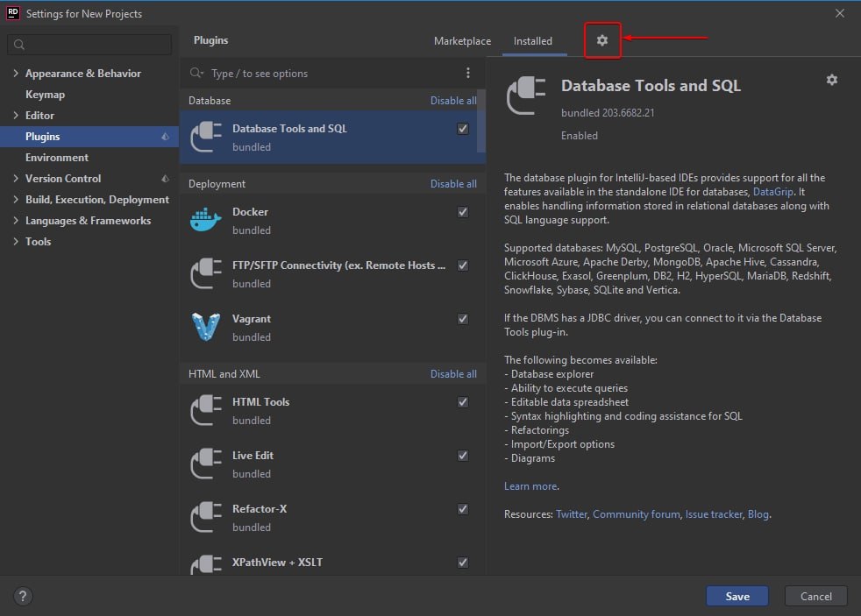Click the project-level marker icon beside Plugins

[x=166, y=137]
